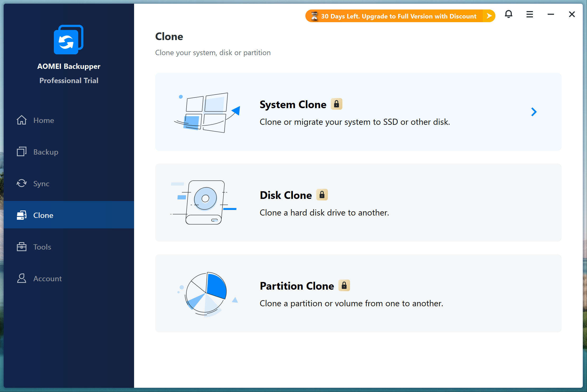Click the hourglass icon in upgrade banner
Screen dimensions: 587x392
point(314,16)
